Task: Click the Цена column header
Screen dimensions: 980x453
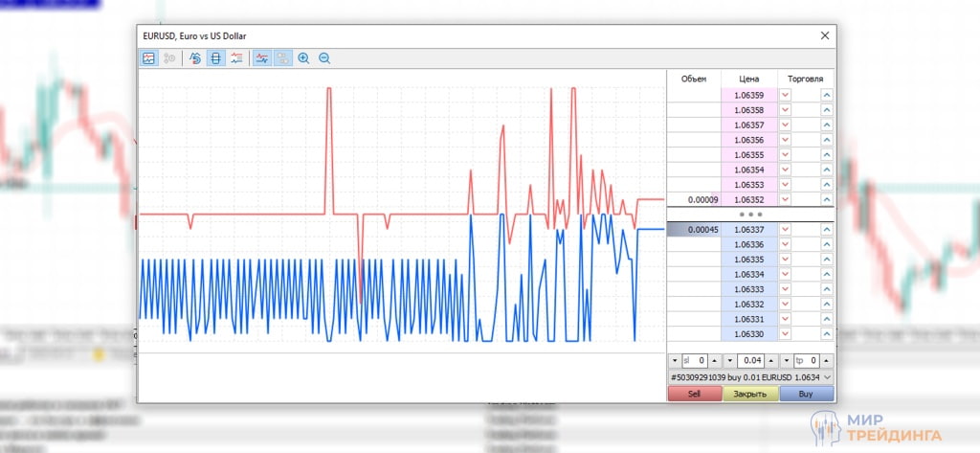Action: (x=749, y=79)
